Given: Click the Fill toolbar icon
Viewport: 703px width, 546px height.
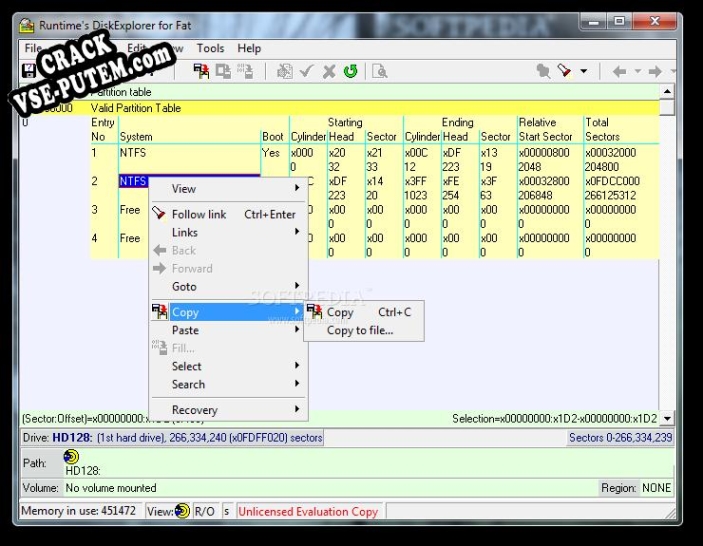Looking at the screenshot, I should 245,71.
